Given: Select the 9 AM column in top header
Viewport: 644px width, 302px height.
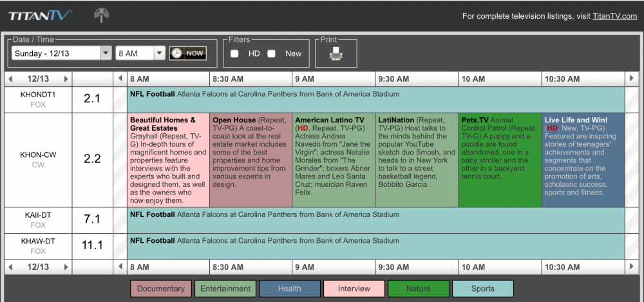Looking at the screenshot, I should pos(334,79).
